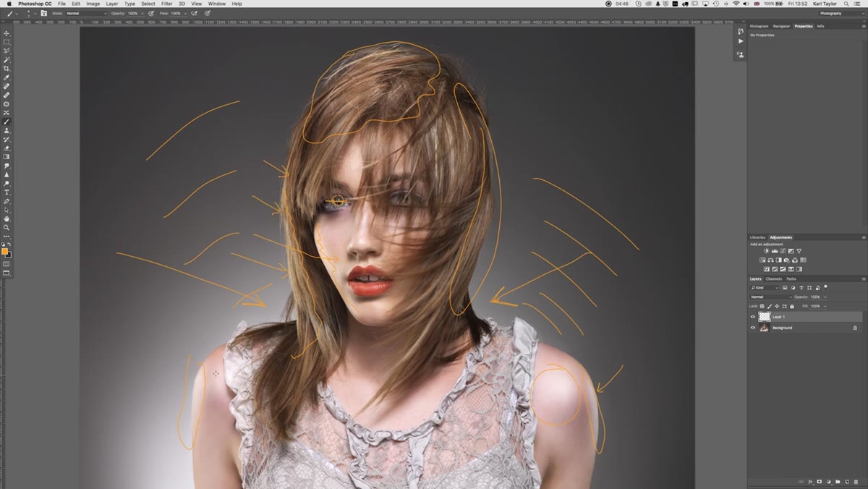The height and width of the screenshot is (489, 868).
Task: Select the Hand tool
Action: point(7,218)
